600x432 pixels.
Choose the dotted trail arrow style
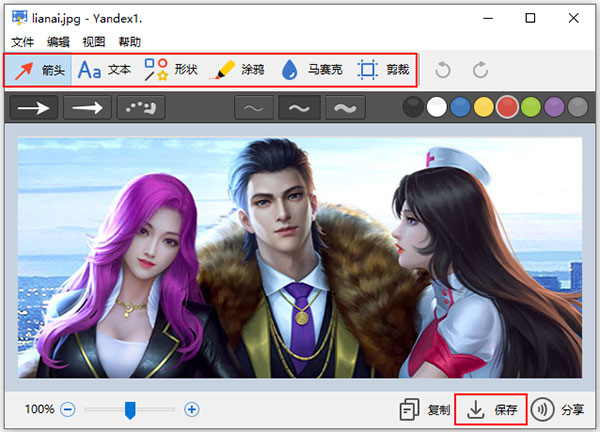click(x=141, y=108)
